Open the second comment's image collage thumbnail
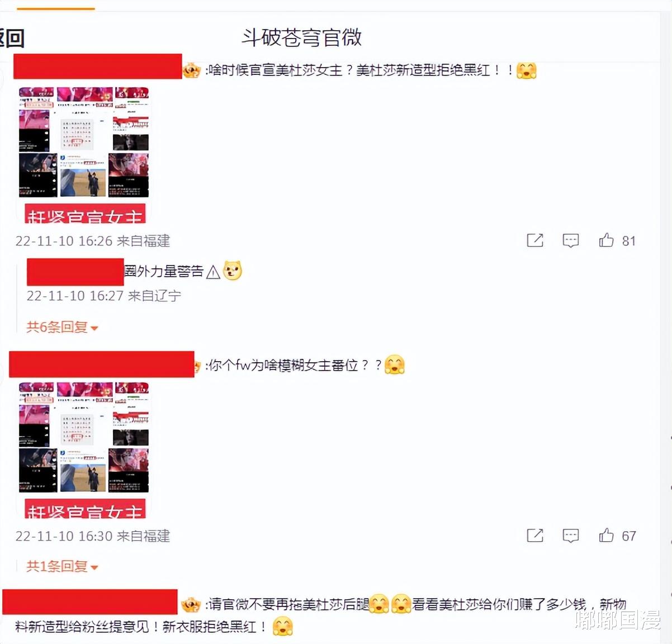The image size is (672, 644). click(84, 450)
